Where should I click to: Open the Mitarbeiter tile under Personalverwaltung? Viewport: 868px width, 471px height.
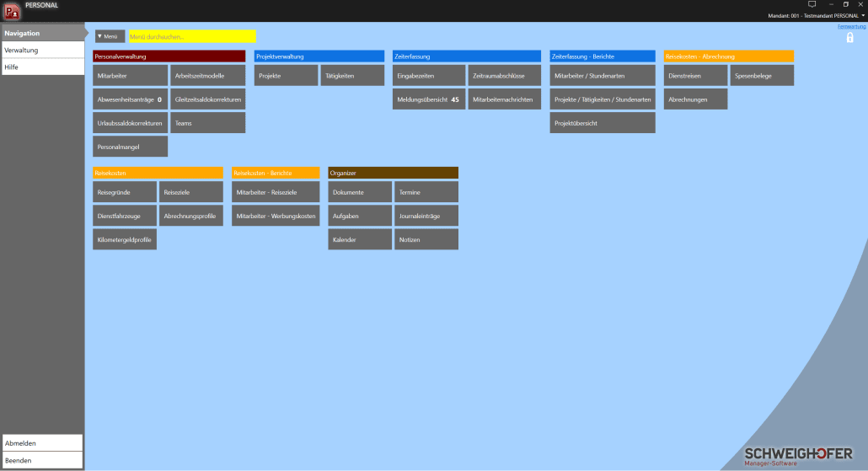pos(130,76)
